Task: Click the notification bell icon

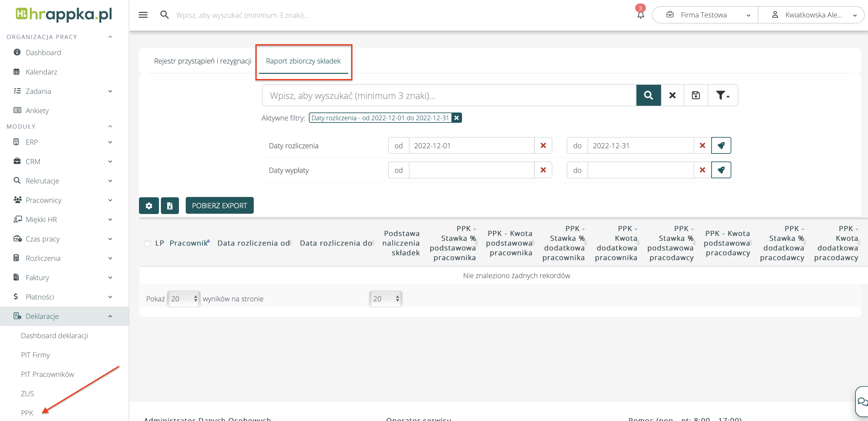Action: tap(641, 15)
